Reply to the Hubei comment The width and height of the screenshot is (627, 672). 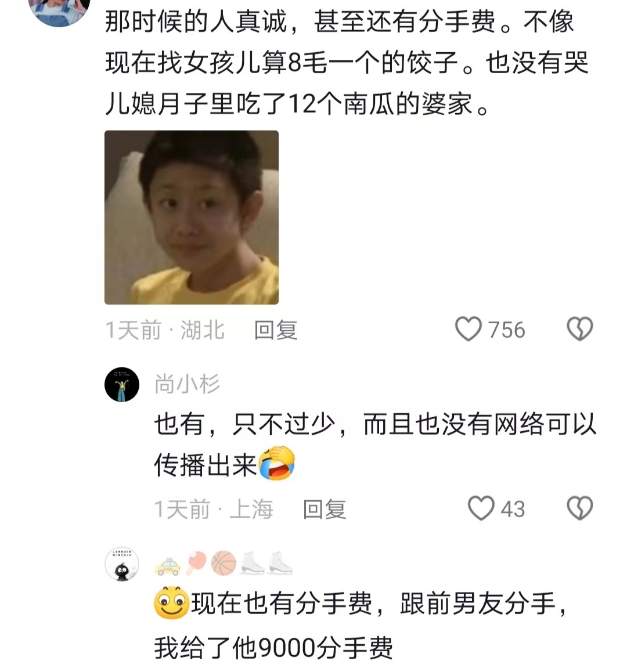coord(276,330)
